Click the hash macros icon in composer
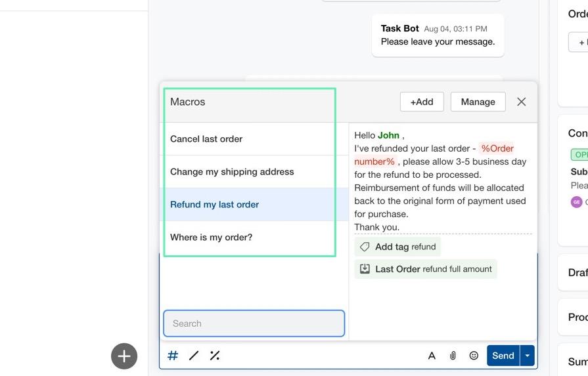 click(x=173, y=356)
